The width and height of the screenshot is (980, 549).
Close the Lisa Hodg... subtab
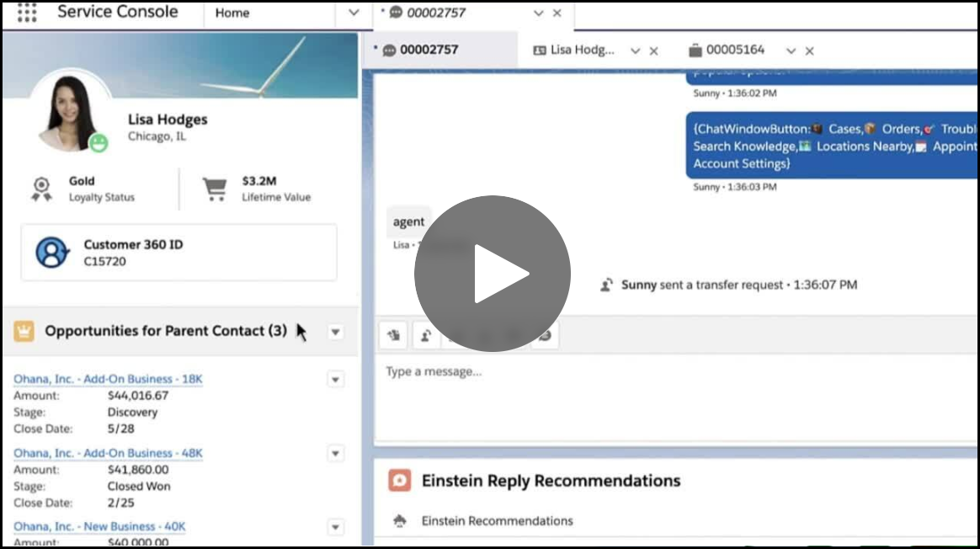tap(653, 51)
